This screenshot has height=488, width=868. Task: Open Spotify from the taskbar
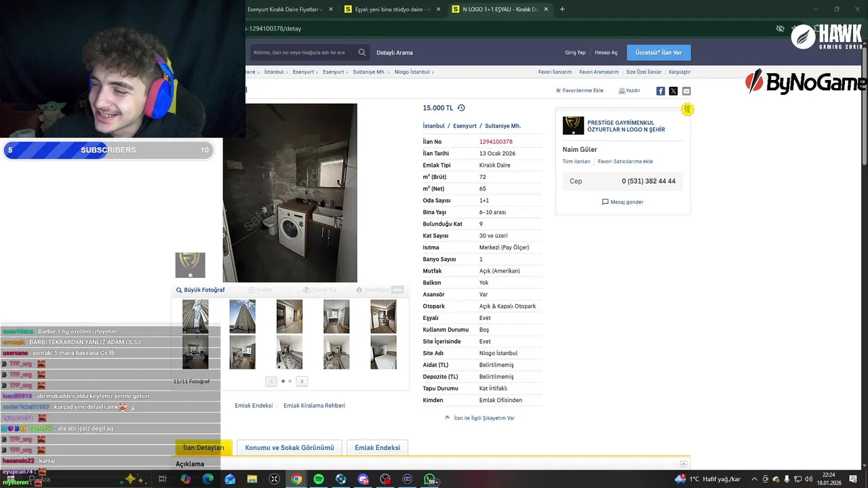click(x=319, y=479)
